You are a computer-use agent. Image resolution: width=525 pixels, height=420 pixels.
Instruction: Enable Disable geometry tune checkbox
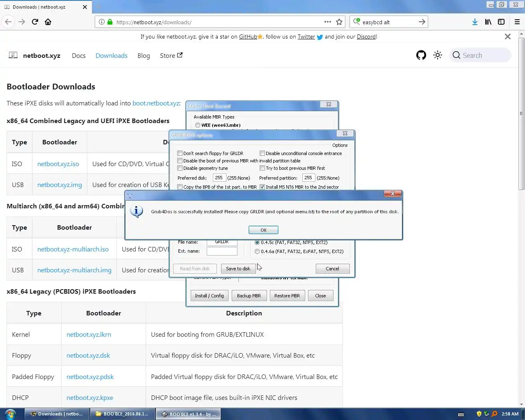pos(180,168)
